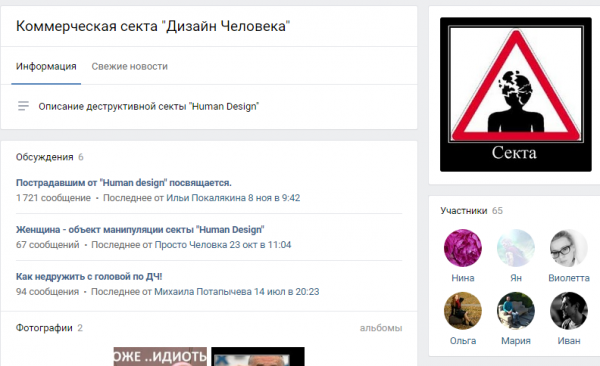Open Ольга's member avatar

coord(463,310)
